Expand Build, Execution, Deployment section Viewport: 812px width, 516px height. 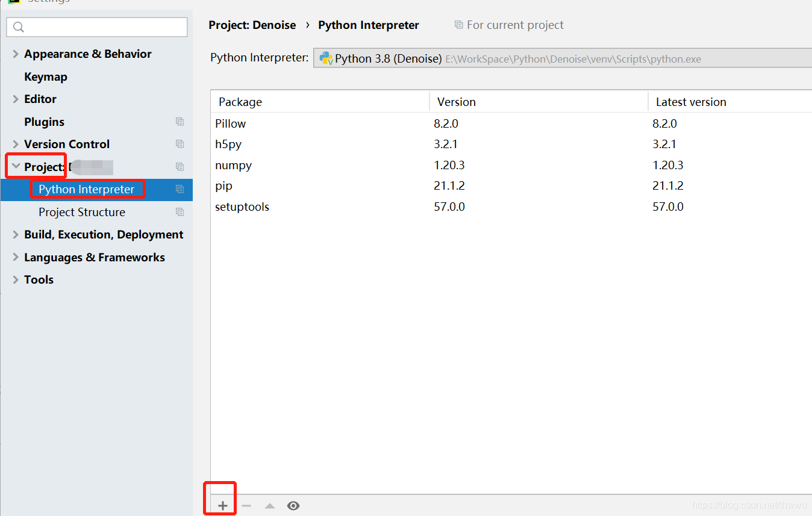[16, 234]
